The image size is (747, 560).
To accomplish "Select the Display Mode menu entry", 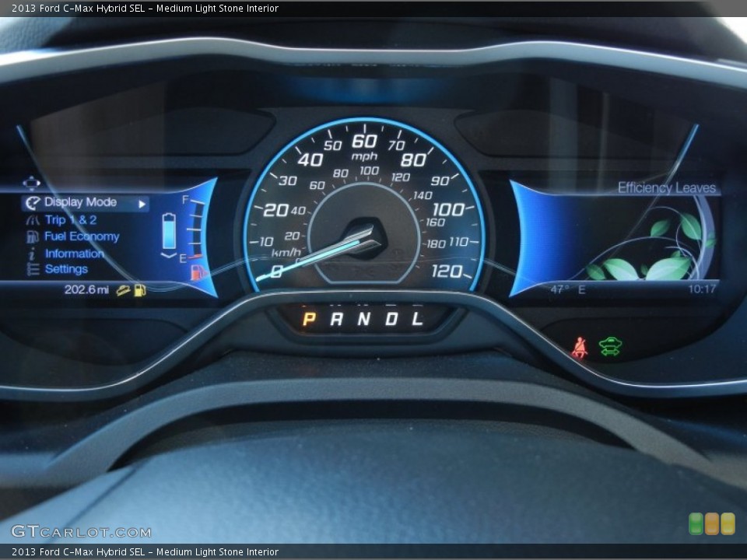I will (x=86, y=203).
